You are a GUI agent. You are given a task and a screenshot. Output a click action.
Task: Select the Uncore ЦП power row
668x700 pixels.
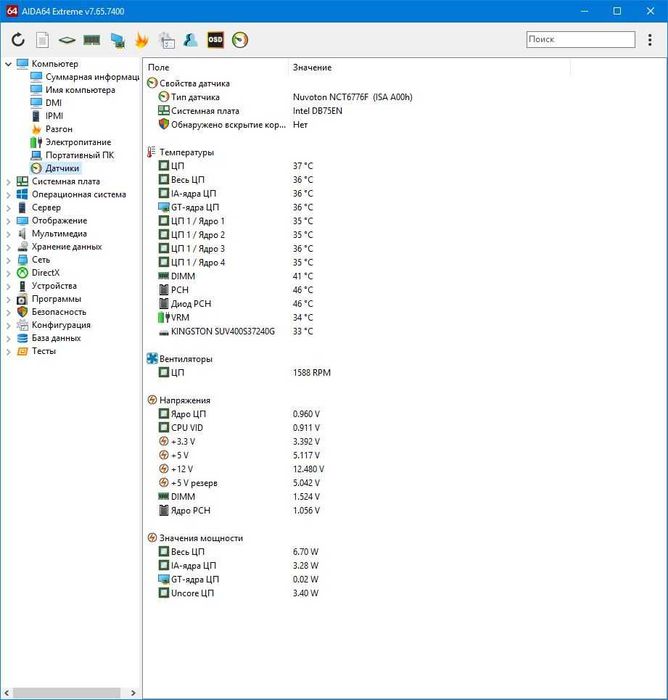click(238, 593)
